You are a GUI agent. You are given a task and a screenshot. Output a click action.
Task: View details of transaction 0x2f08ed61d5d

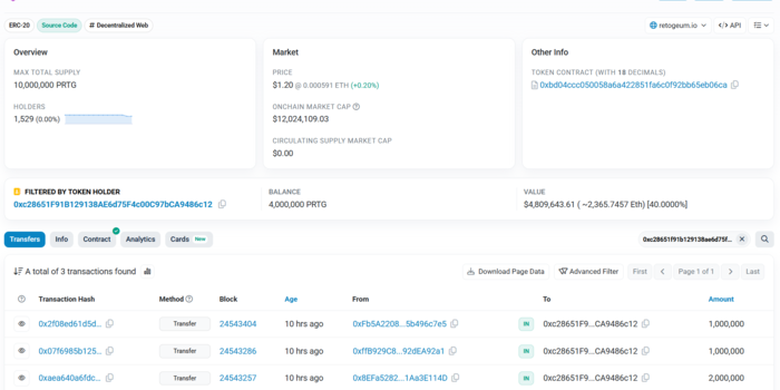21,324
